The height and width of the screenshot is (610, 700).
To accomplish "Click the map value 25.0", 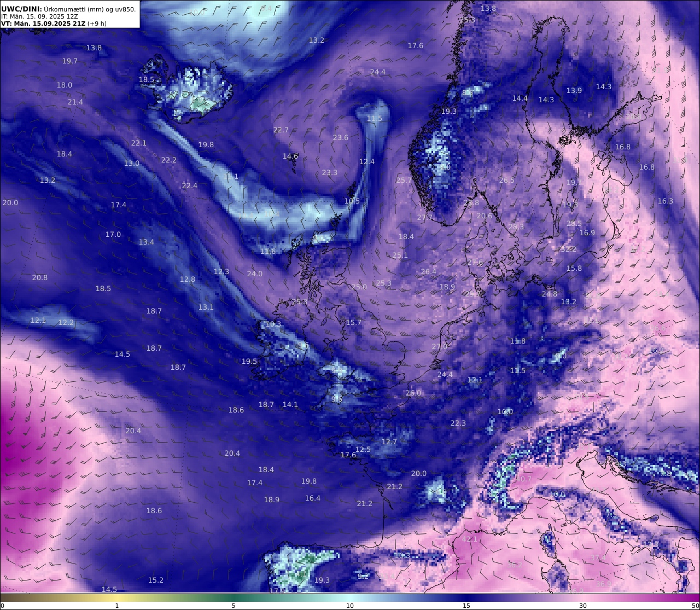I will (x=359, y=287).
